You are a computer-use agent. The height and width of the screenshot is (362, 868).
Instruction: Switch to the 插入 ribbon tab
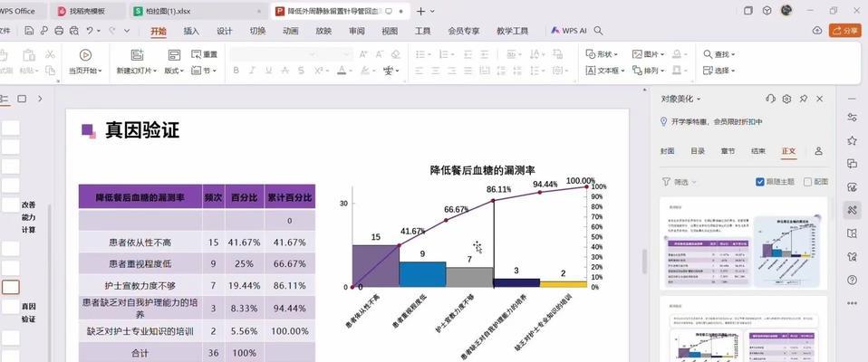click(x=191, y=31)
